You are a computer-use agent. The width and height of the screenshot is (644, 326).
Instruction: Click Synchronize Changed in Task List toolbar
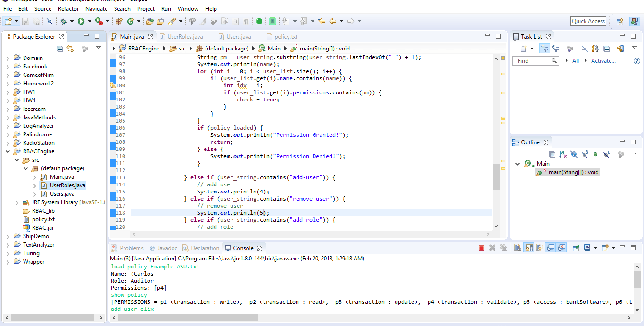point(620,49)
